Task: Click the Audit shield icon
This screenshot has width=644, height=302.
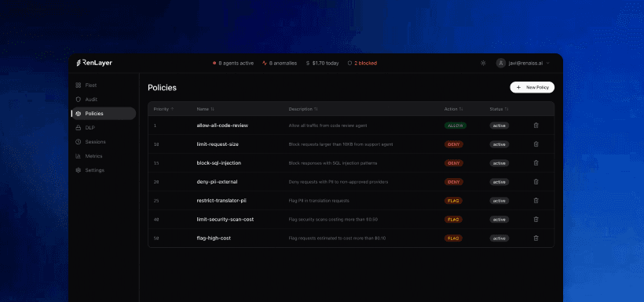Action: [78, 100]
